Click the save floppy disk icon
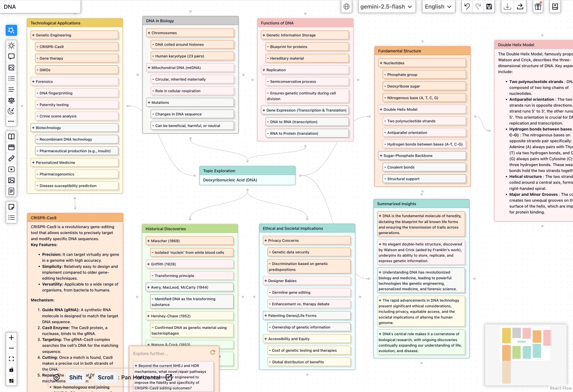 (489, 7)
